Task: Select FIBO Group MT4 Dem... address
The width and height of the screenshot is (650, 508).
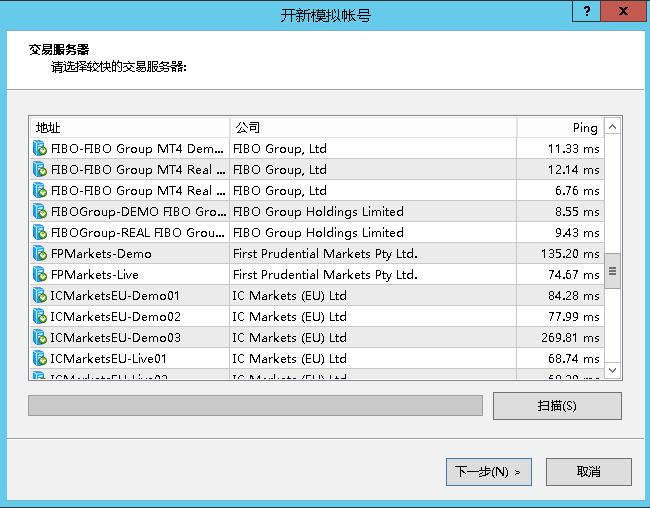Action: coord(137,149)
